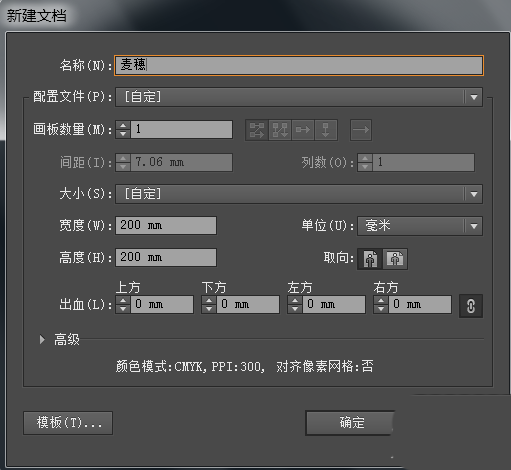Decrease the artboard count with down stepper

(123, 134)
